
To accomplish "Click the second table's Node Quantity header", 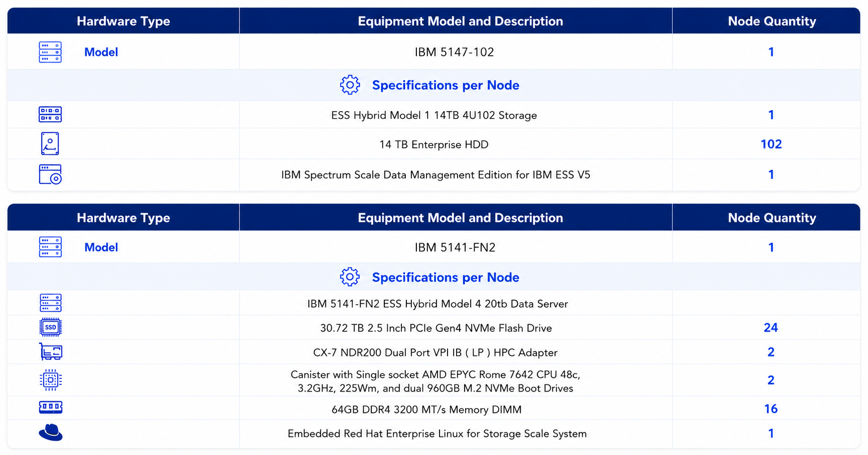I will click(772, 218).
